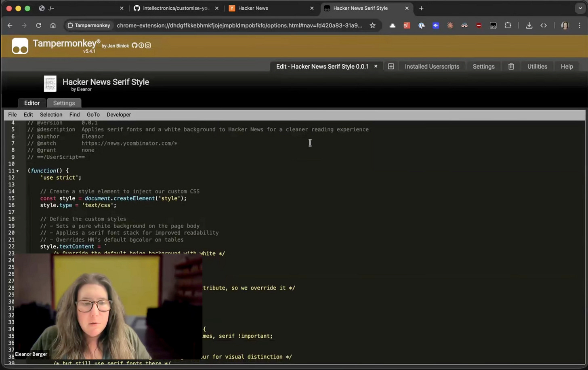Click the 'Jan Biniok' author text
588x370 pixels.
point(118,46)
